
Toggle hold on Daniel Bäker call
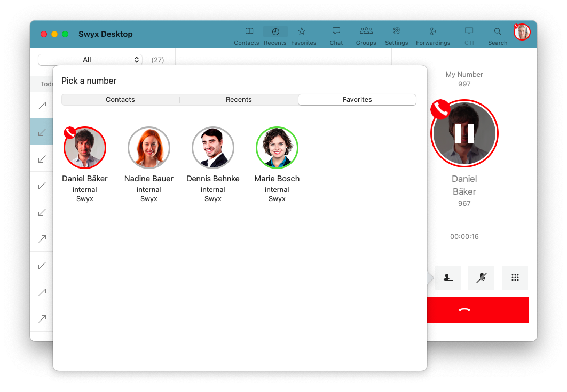[x=464, y=133]
